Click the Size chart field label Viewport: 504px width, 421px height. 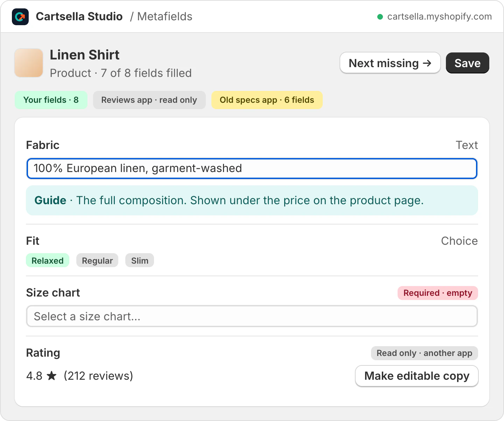click(x=53, y=293)
